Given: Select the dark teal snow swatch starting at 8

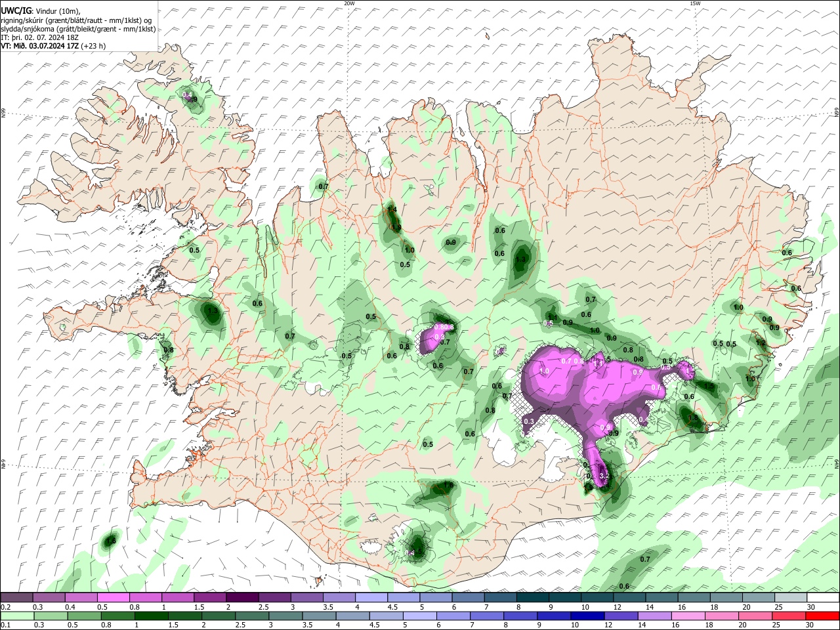Looking at the screenshot, I should (x=532, y=597).
